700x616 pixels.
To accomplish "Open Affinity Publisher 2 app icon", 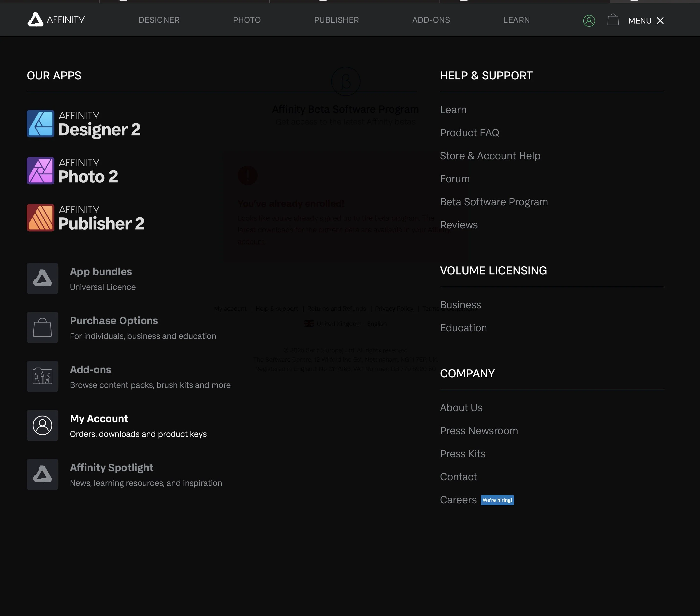I will [40, 218].
